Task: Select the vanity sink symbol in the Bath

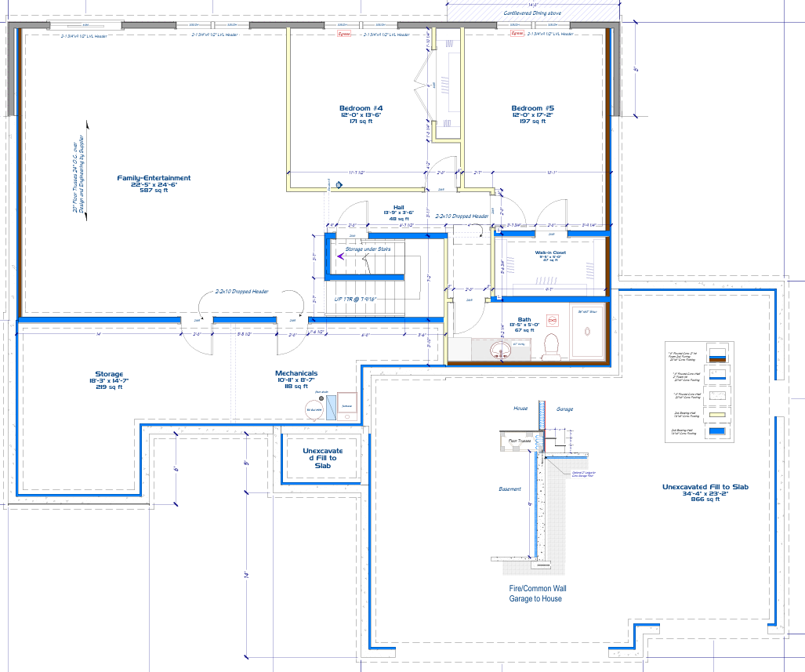Action: tap(499, 351)
